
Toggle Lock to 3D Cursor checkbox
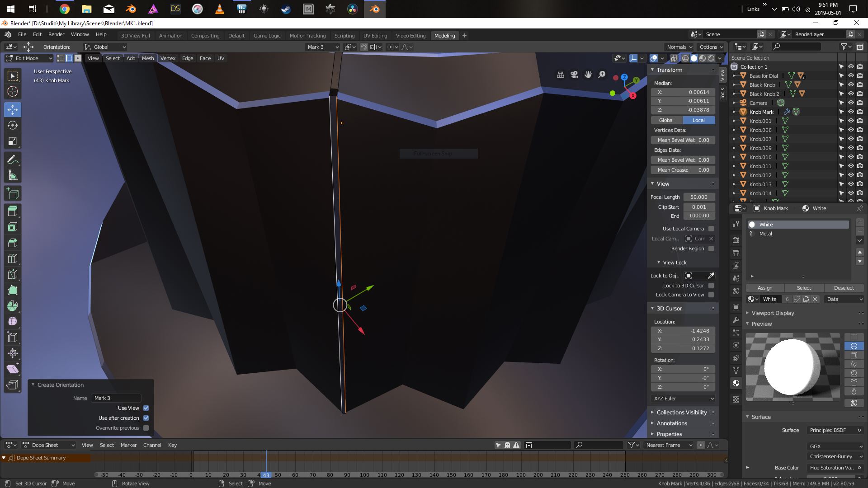pyautogui.click(x=711, y=286)
